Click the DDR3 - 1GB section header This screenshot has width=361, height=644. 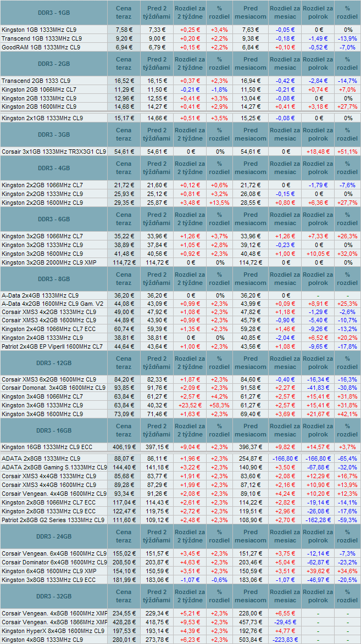coord(54,13)
